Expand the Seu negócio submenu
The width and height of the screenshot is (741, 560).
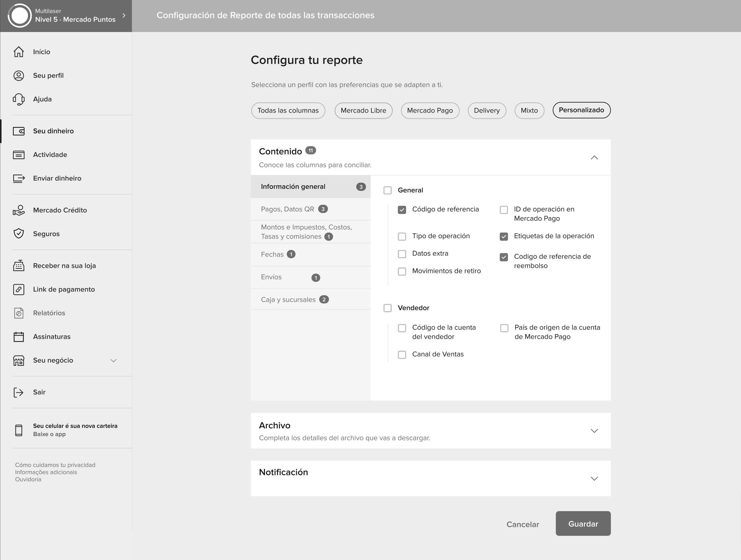[113, 361]
